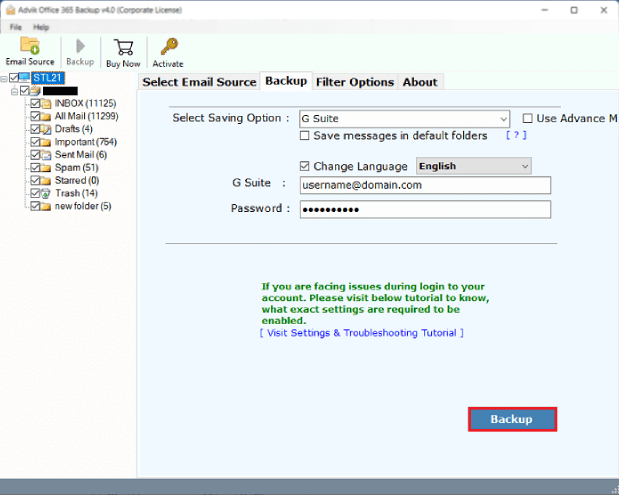The height and width of the screenshot is (495, 619).
Task: Click the Starred folder icon
Action: click(x=47, y=181)
